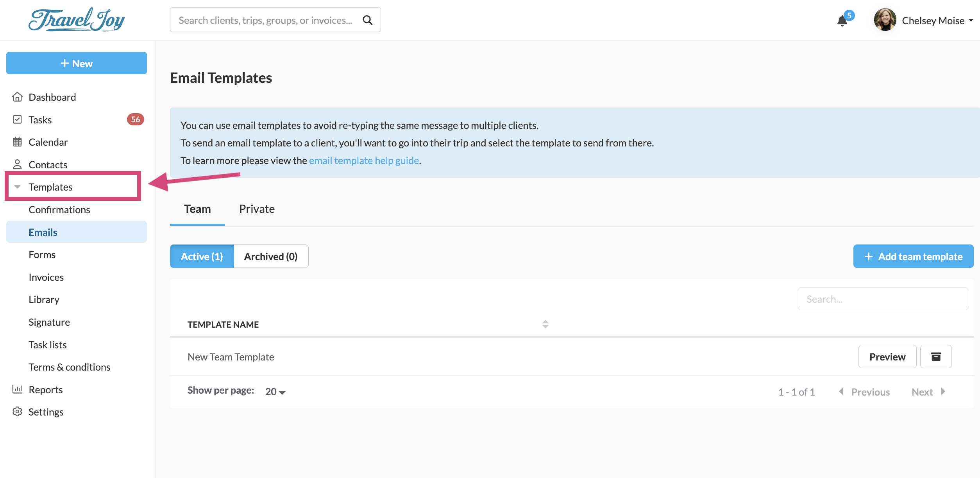The height and width of the screenshot is (478, 980).
Task: Open the Forms templates menu item
Action: [42, 255]
